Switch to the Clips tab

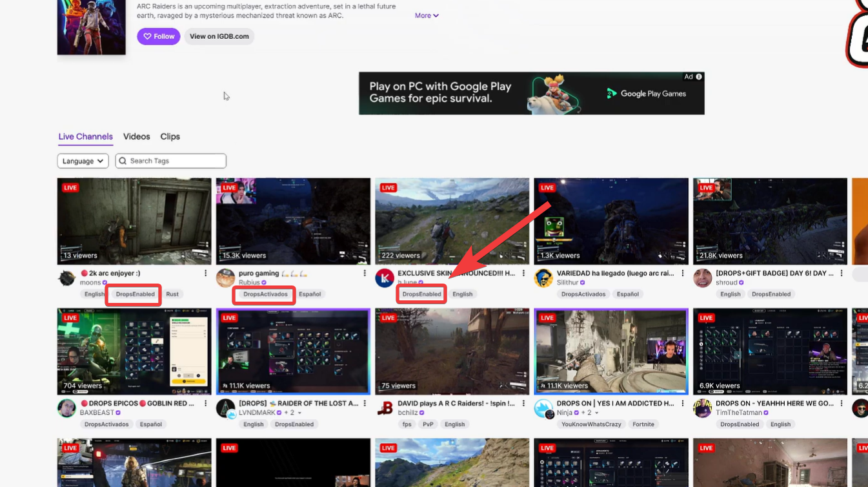coord(170,137)
